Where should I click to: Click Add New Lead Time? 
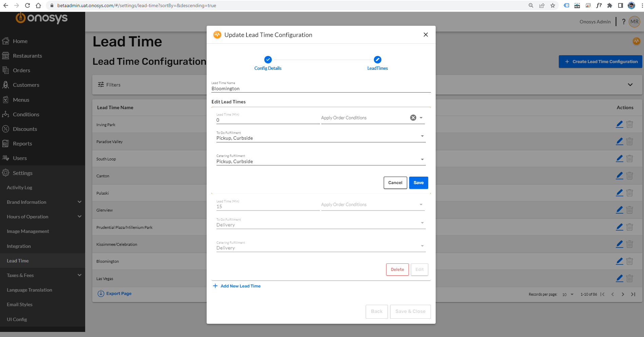coord(236,286)
